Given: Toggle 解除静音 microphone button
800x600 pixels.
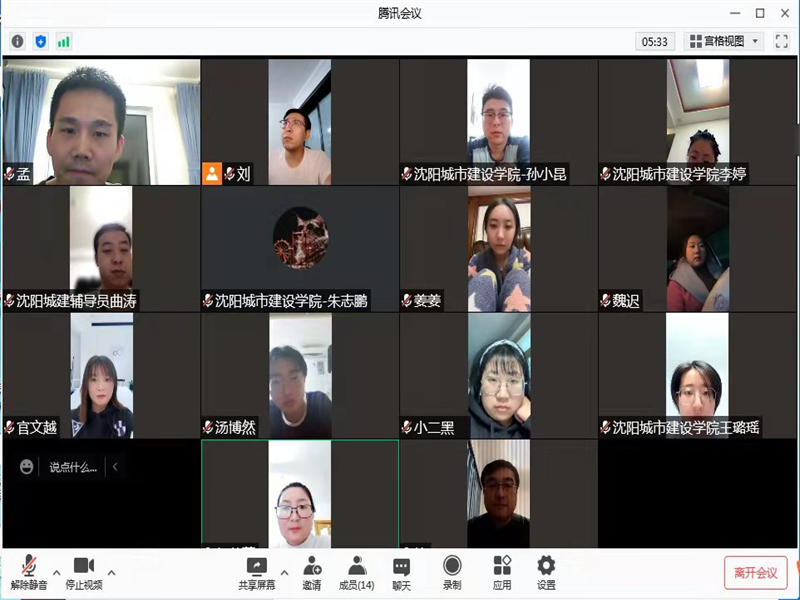Looking at the screenshot, I should click(x=29, y=572).
